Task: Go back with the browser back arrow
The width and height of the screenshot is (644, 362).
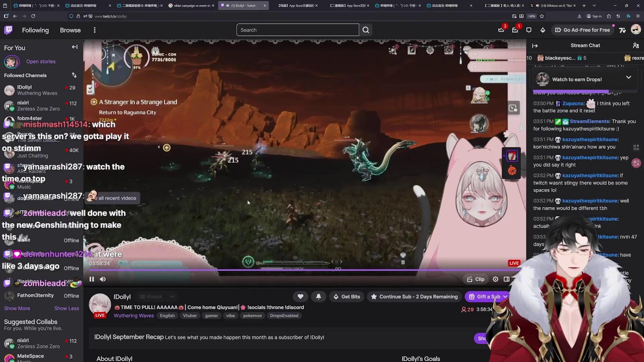Action: (x=15, y=16)
